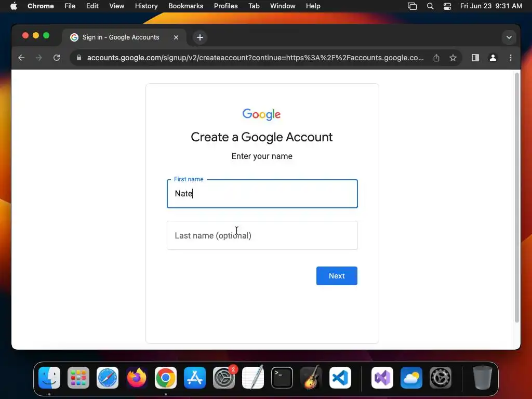Reload the page with the refresh icon
Screen dimensions: 532x399
[x=57, y=58]
